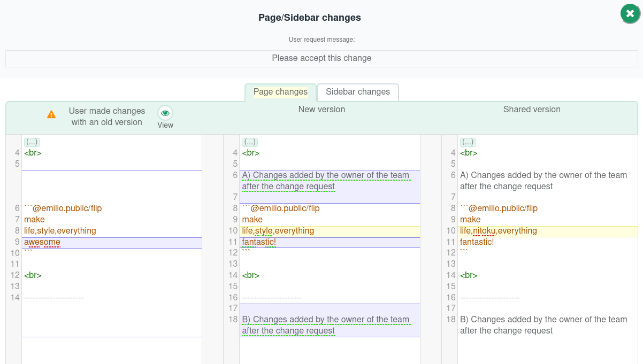
Task: Click the dashed separator on line 14 of old version
Action: click(54, 298)
